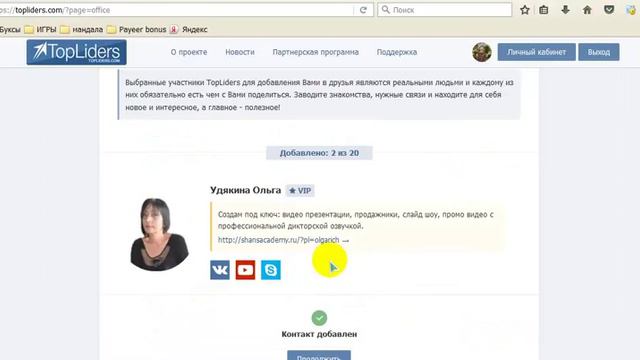Click the browser reload icon
The height and width of the screenshot is (360, 640).
(363, 10)
